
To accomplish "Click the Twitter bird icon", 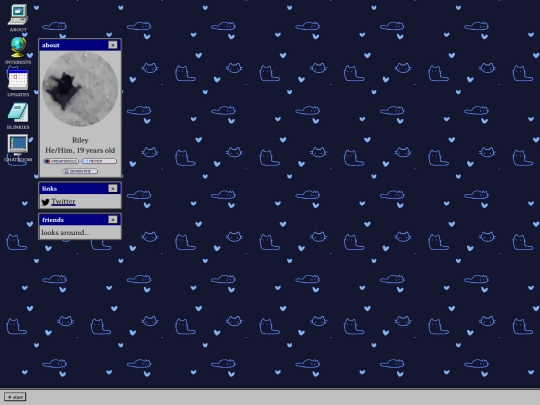I will [x=45, y=202].
